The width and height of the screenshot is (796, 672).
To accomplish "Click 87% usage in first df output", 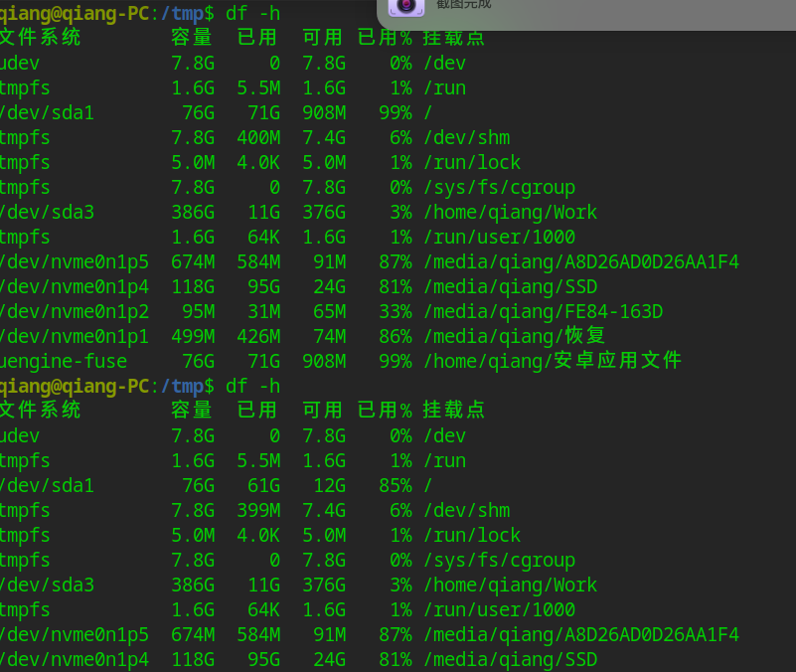I will [396, 262].
